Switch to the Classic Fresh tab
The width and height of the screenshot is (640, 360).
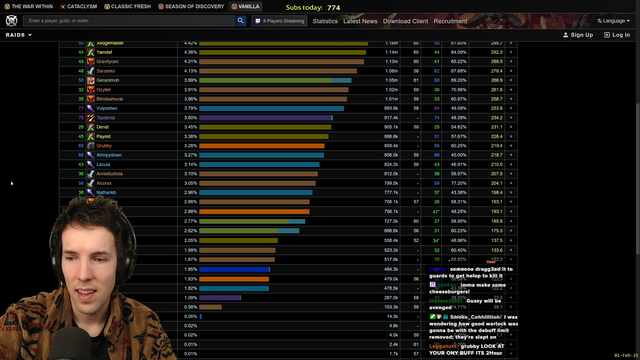tap(127, 7)
